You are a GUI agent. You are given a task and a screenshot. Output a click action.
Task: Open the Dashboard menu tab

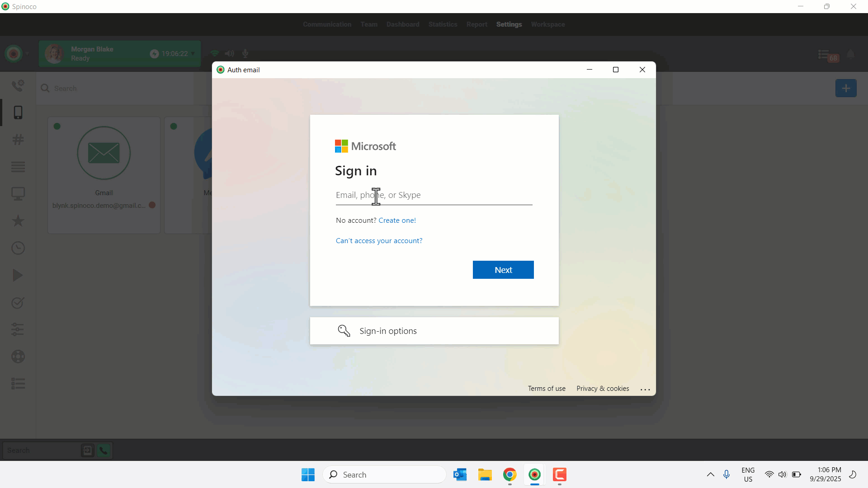(x=402, y=24)
